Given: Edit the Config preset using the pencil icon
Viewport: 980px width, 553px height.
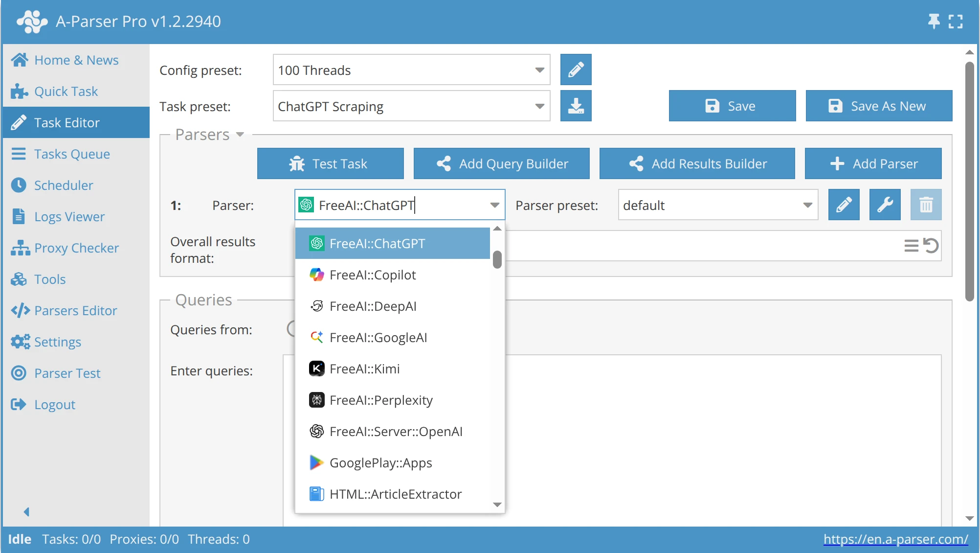Looking at the screenshot, I should pyautogui.click(x=576, y=69).
